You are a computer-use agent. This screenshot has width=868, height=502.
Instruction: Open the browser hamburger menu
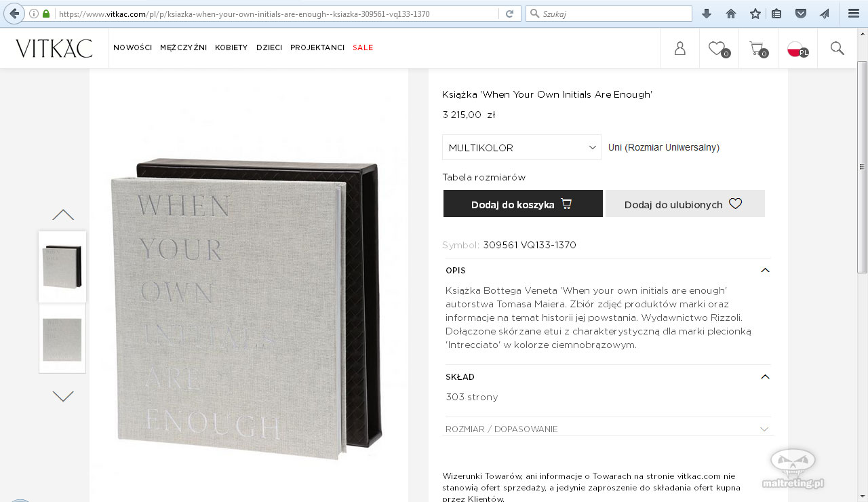click(x=854, y=14)
